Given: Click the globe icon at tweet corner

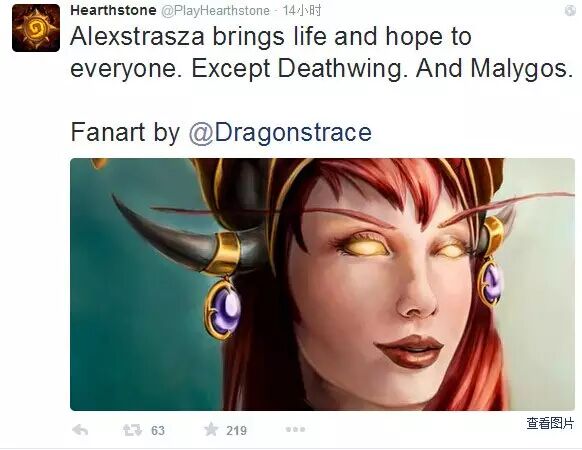Looking at the screenshot, I should coord(570,11).
